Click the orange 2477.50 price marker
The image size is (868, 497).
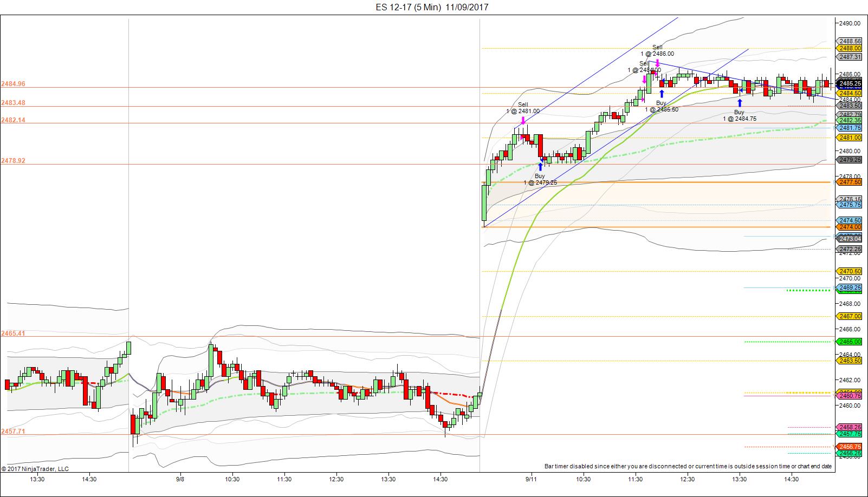pos(850,182)
